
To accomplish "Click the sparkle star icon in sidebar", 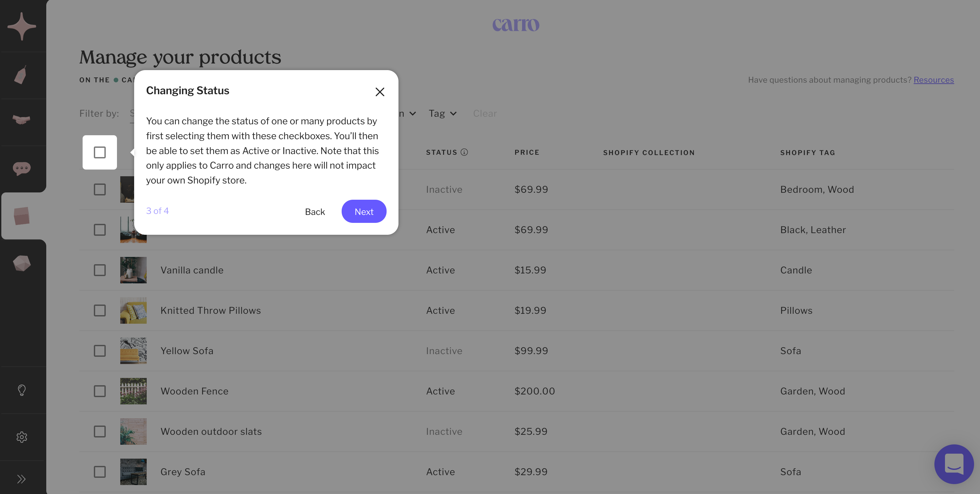I will click(22, 26).
